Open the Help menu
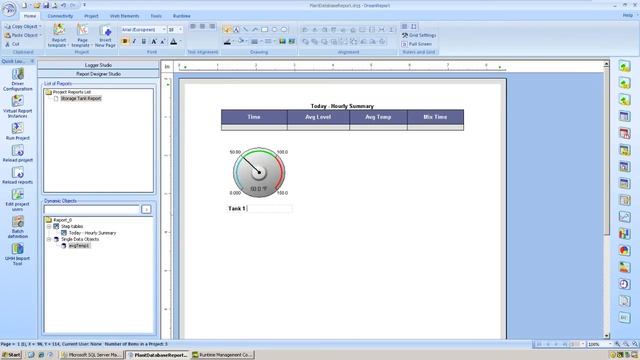Image resolution: width=640 pixels, height=360 pixels. [x=627, y=15]
